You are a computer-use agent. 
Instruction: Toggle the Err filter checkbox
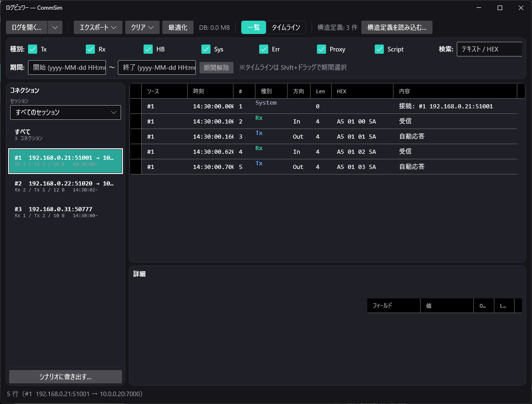pyautogui.click(x=264, y=49)
